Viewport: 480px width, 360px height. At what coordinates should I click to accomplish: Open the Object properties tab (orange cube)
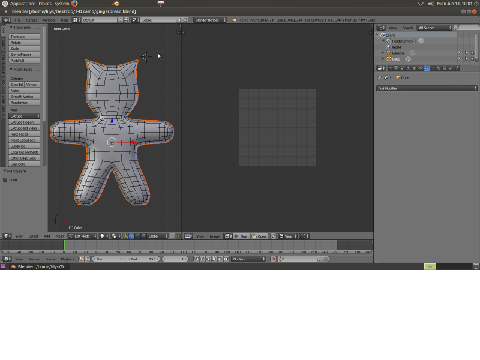pyautogui.click(x=414, y=68)
